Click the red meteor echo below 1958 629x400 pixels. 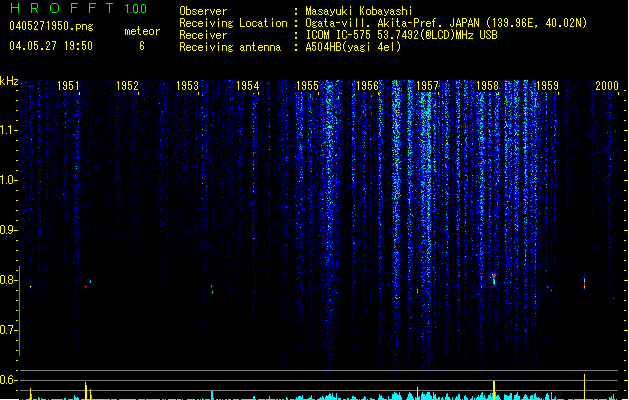[494, 278]
